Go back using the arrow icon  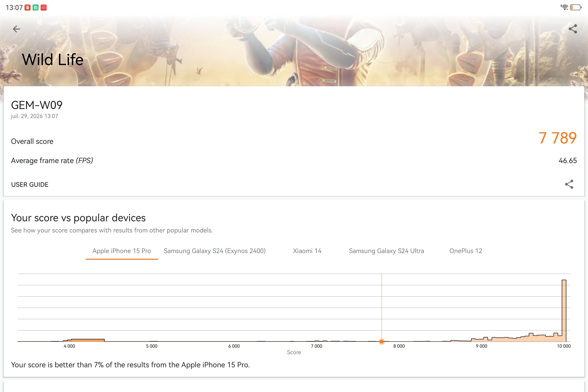(x=16, y=29)
